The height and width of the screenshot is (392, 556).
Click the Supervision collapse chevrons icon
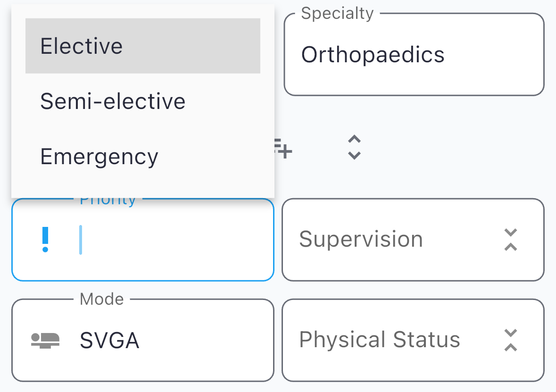click(511, 240)
